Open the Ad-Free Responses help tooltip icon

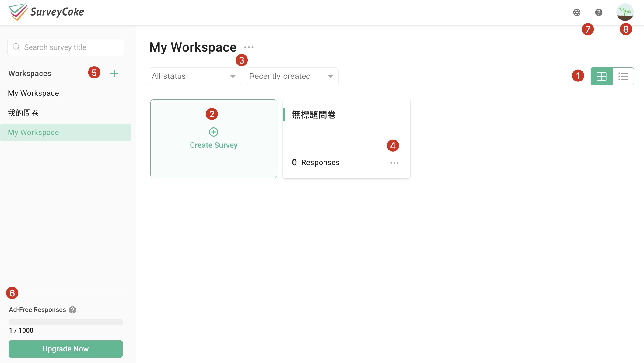click(x=72, y=310)
